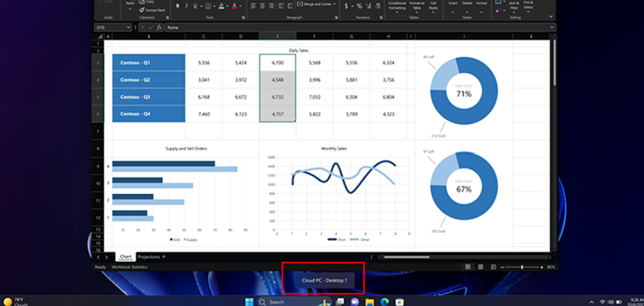Open Conditional Formatting in the ribbon
This screenshot has width=644, height=306.
point(397,6)
